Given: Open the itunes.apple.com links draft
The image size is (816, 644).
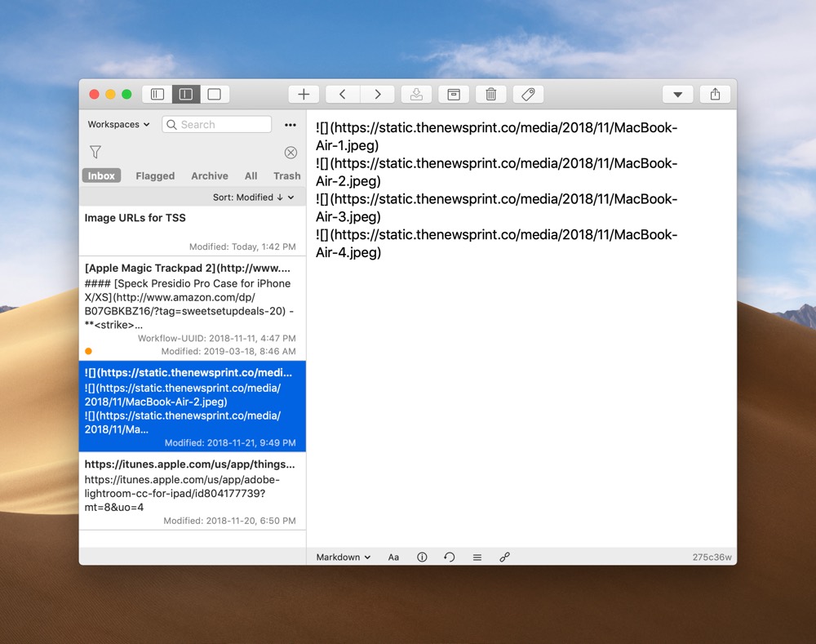Looking at the screenshot, I should pos(192,491).
